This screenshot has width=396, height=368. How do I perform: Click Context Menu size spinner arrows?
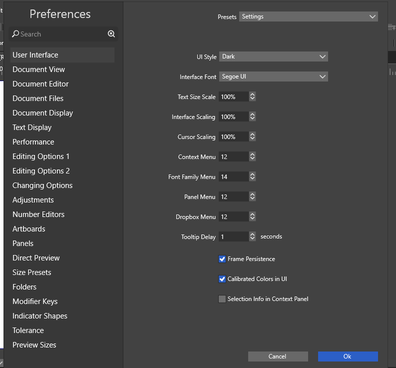tap(252, 156)
